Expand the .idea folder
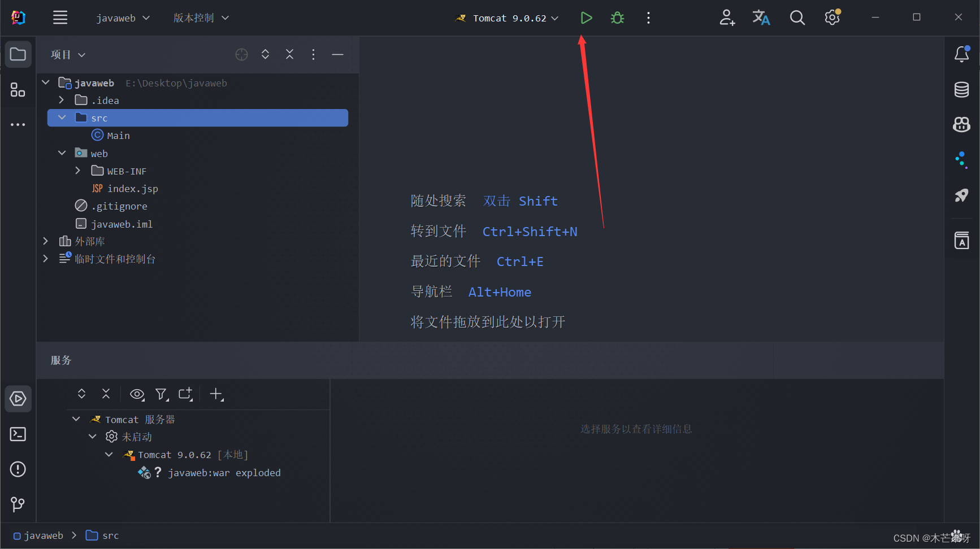The height and width of the screenshot is (549, 980). pos(62,100)
